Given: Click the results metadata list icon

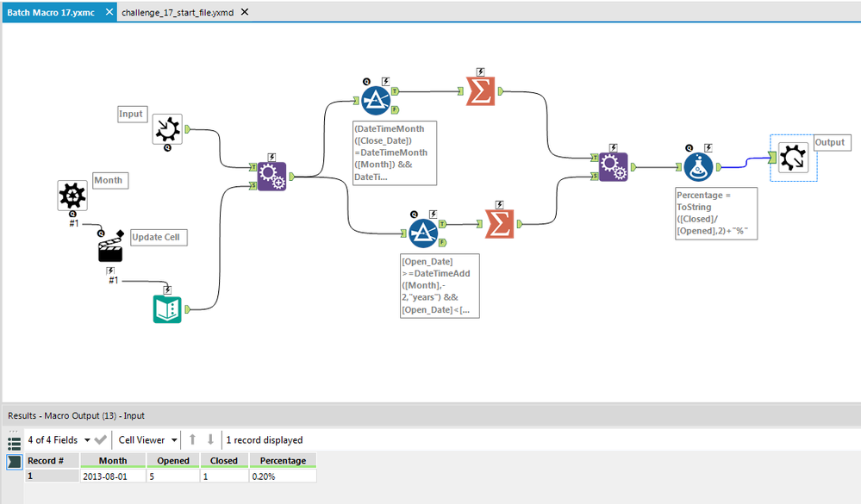Looking at the screenshot, I should tap(15, 444).
